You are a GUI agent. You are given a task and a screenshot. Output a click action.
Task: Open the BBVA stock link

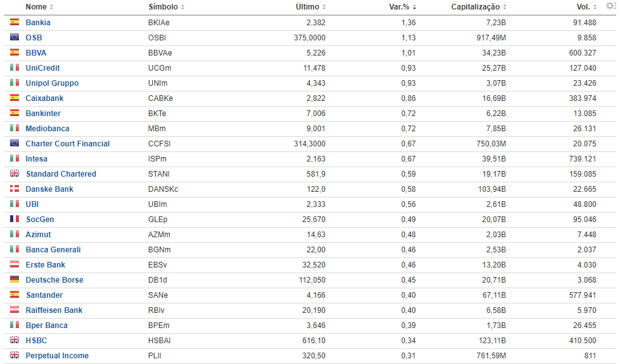click(36, 53)
